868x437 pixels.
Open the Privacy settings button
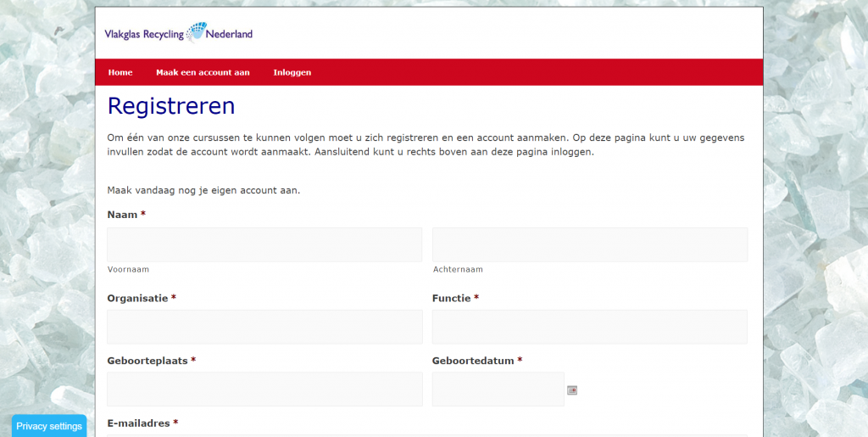[x=49, y=426]
